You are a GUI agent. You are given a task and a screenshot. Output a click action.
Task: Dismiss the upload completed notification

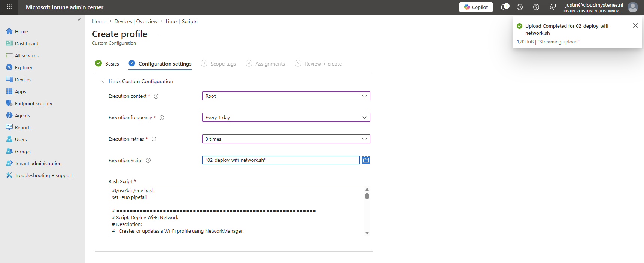635,25
